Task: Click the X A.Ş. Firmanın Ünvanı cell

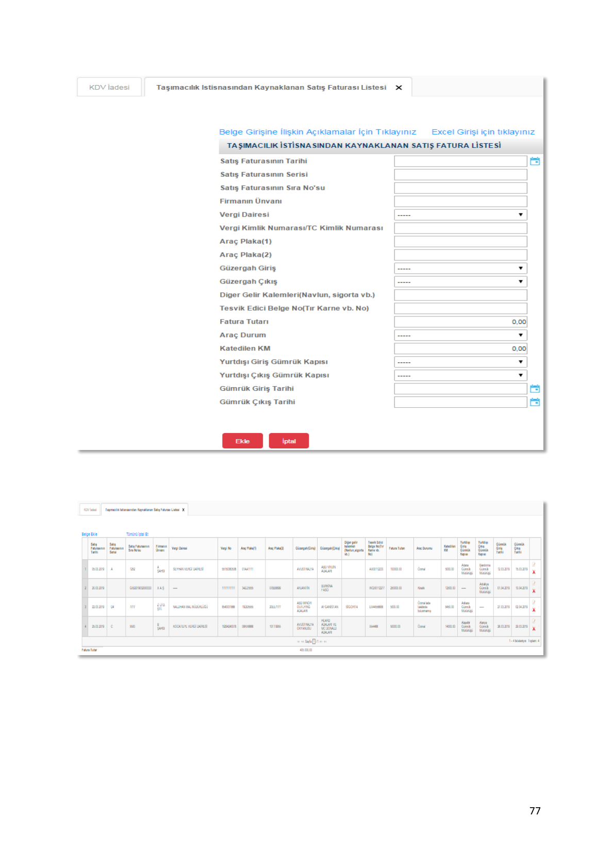Action: (160, 588)
